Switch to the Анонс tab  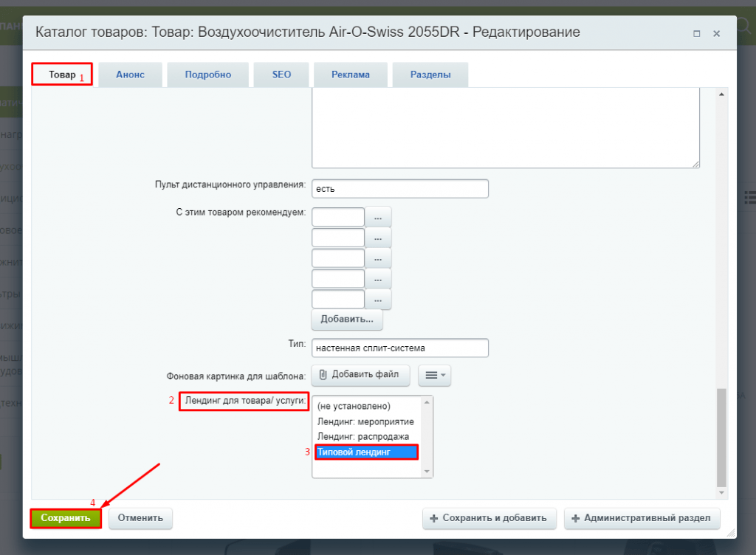(x=130, y=75)
